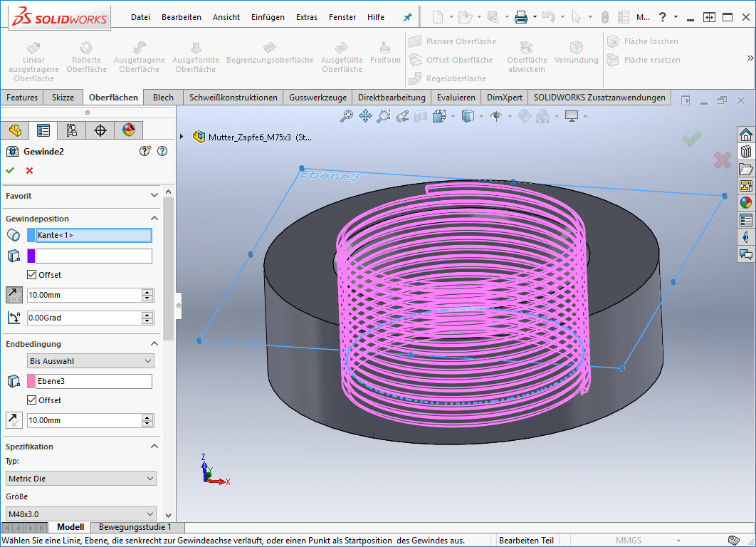Click the blue swatch next to Kante<1>
Image resolution: width=756 pixels, height=547 pixels.
tap(31, 235)
